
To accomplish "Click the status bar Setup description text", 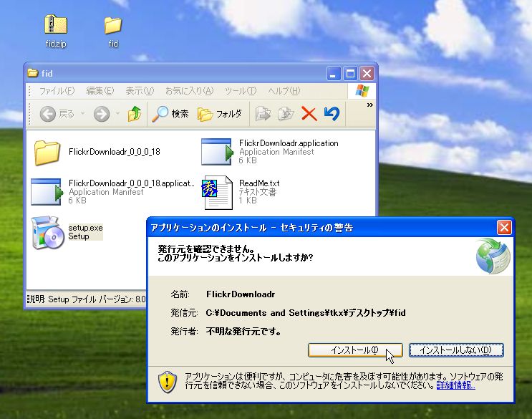I will (87, 299).
